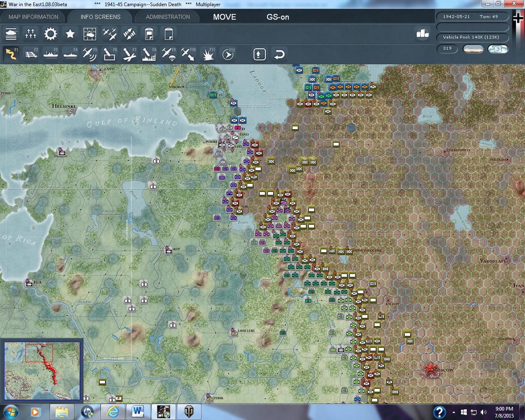Open File Explorer from taskbar
Screen dimensions: 525x420
tap(62, 412)
